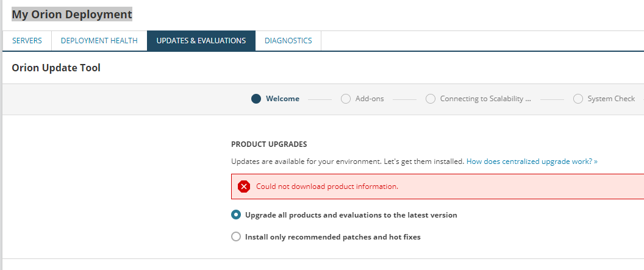Jump to the Add-ons step label
This screenshot has height=270, width=644.
click(370, 99)
